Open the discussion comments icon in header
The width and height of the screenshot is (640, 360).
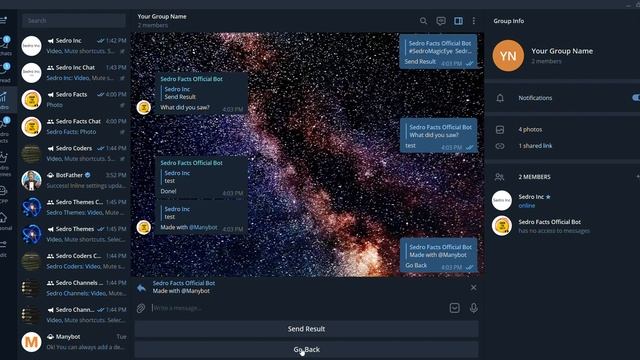[x=441, y=21]
